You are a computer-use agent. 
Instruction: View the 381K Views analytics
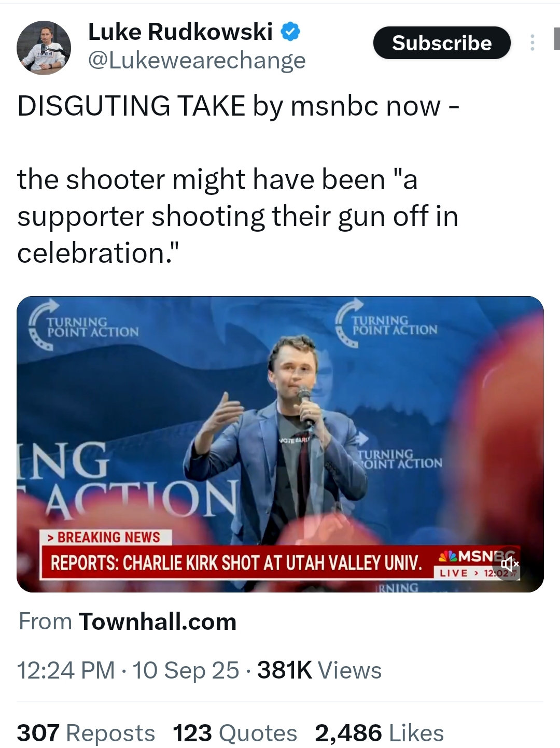(319, 670)
